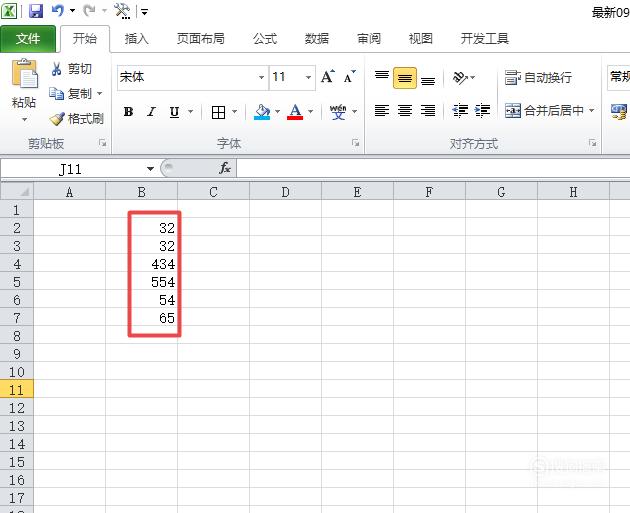Select column B header
The height and width of the screenshot is (513, 630).
click(x=141, y=192)
